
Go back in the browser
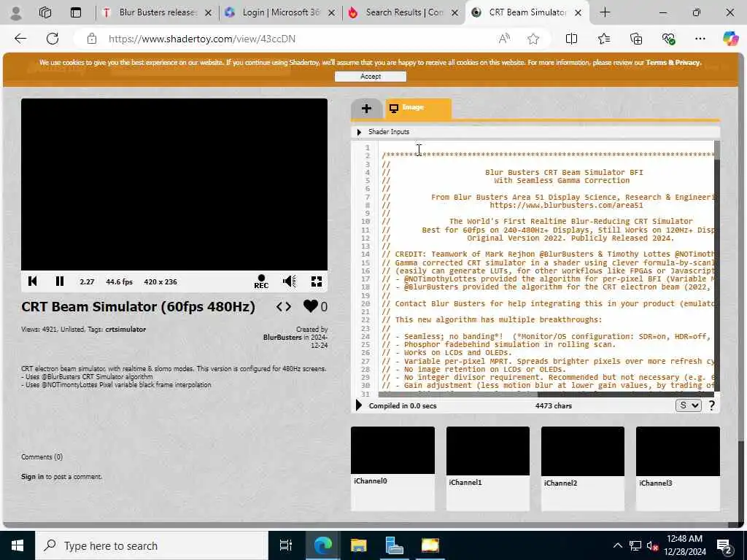20,39
